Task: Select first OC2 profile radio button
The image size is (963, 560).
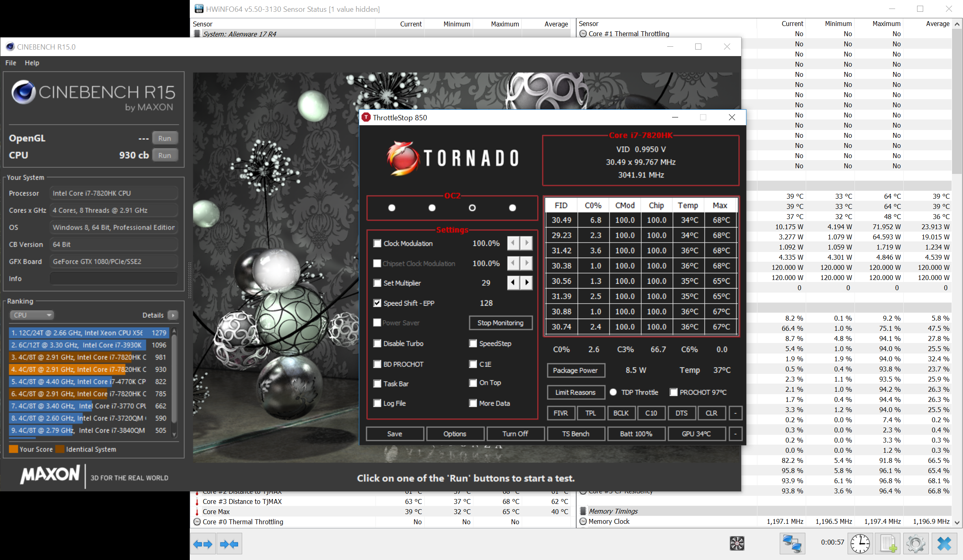Action: 392,208
